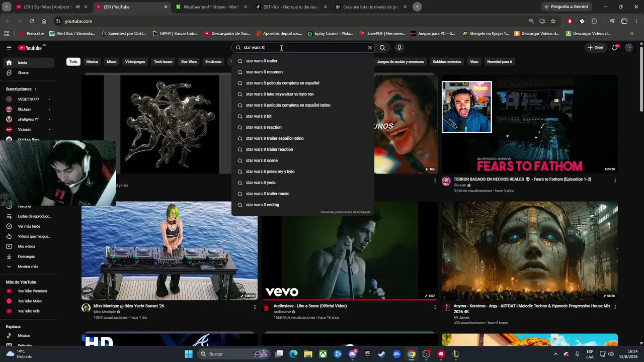Viewport: 644px width, 362px height.
Task: Open Descargas in the sidebar
Action: tap(29, 256)
